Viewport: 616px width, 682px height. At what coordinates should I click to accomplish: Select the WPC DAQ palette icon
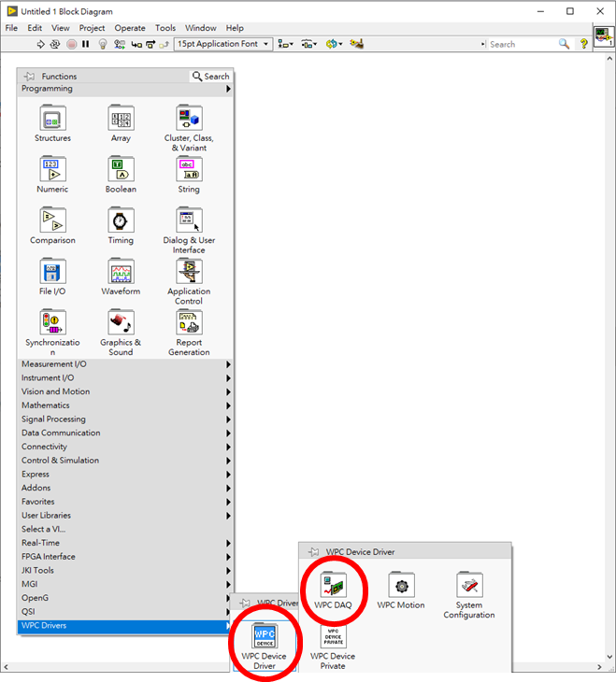(x=333, y=587)
